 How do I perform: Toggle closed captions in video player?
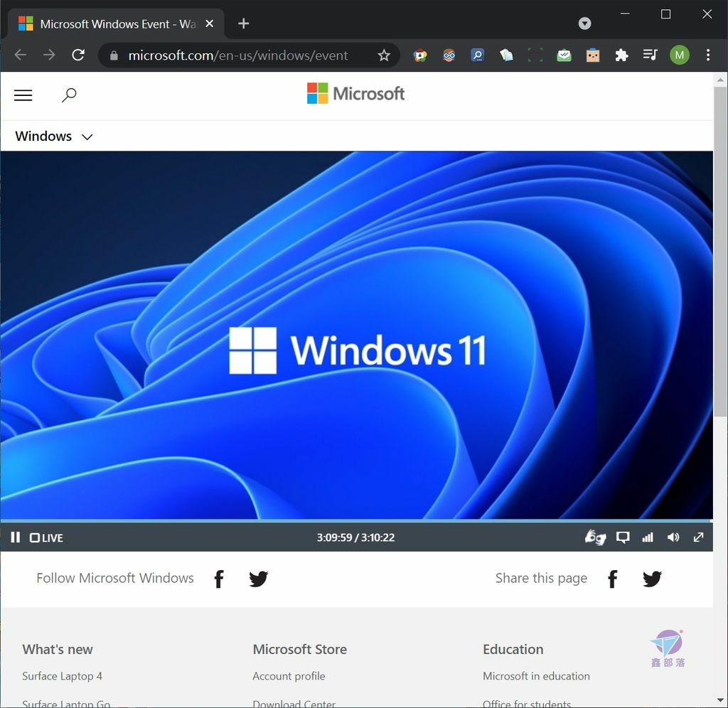point(622,537)
